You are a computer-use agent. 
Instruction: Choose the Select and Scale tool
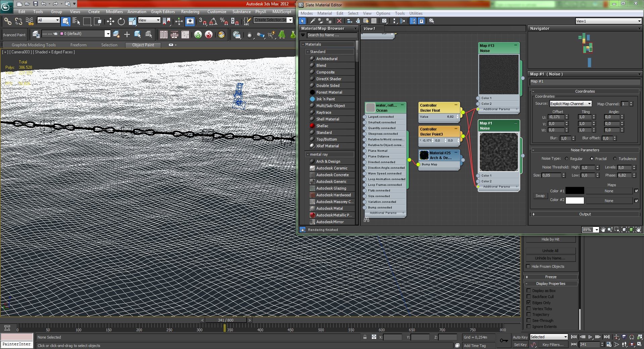click(132, 22)
